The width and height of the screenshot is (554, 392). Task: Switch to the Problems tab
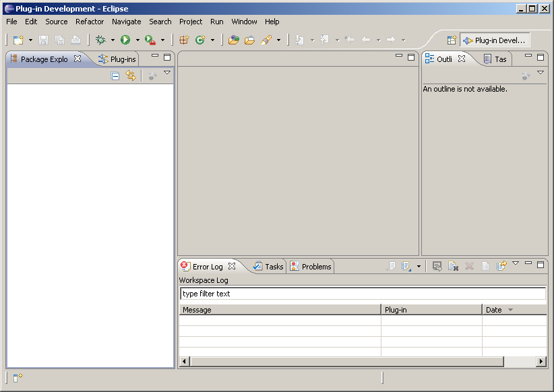click(x=311, y=267)
